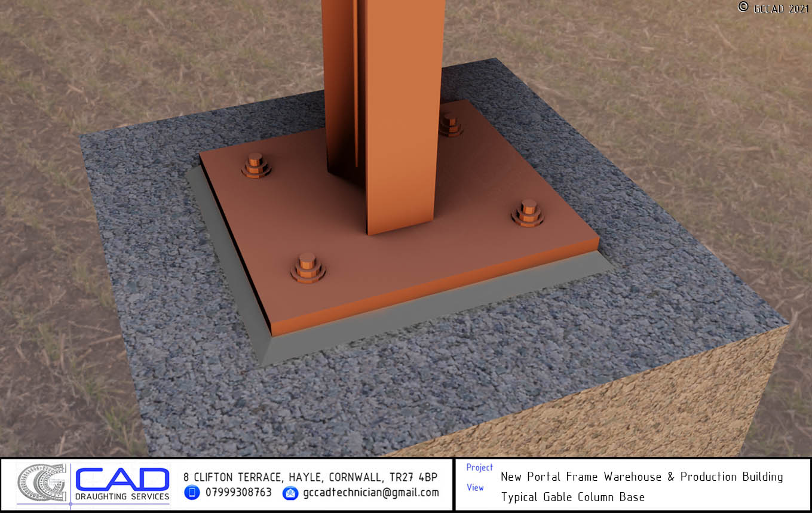Click the CAD Draughting Services logo
The width and height of the screenshot is (812, 513).
[x=122, y=483]
